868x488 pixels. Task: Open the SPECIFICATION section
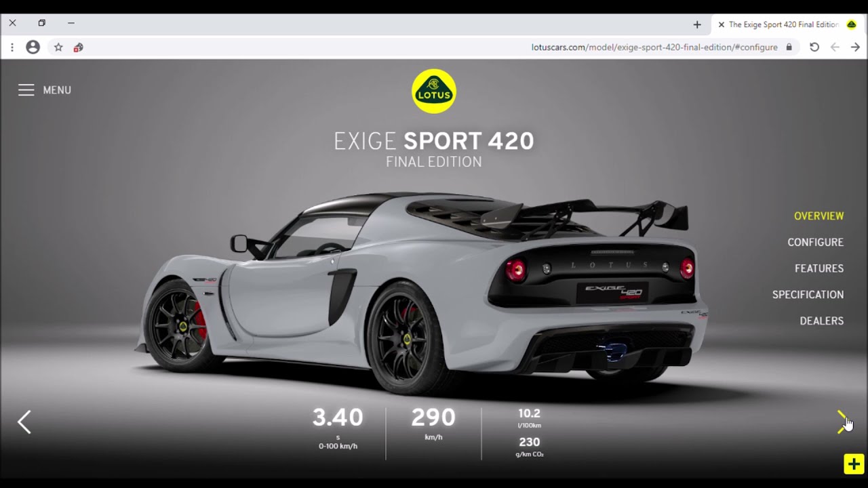pyautogui.click(x=808, y=295)
